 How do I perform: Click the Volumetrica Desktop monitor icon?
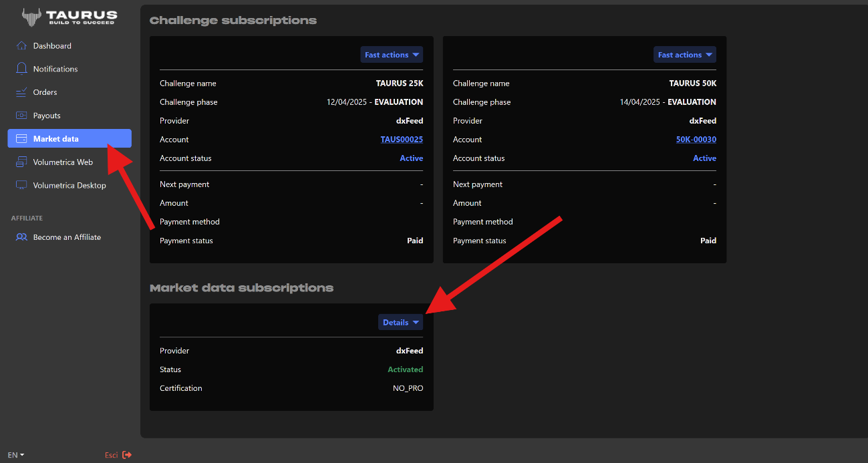pos(21,185)
